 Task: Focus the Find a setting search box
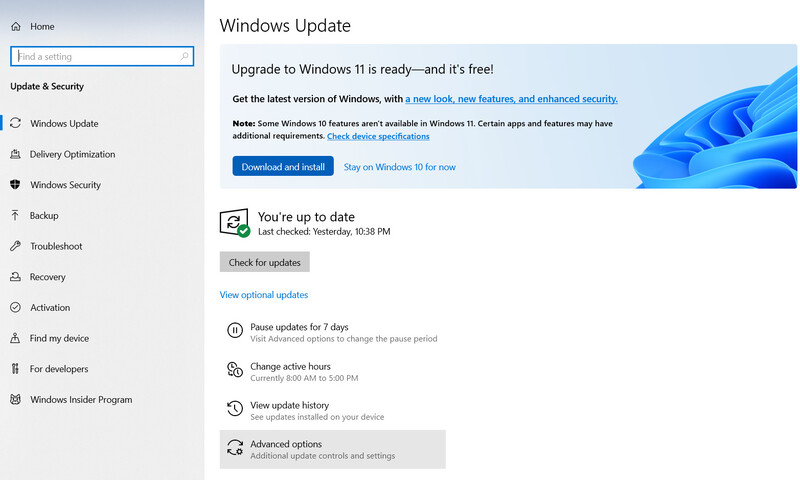tap(102, 56)
